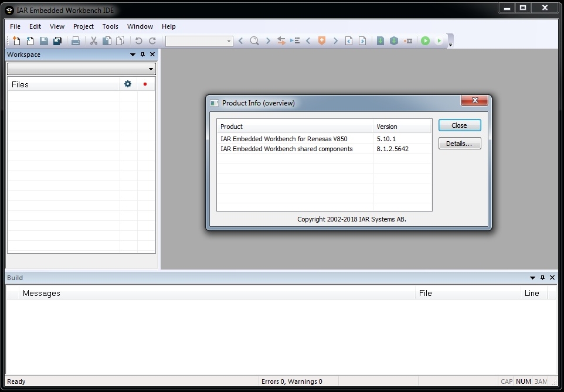The height and width of the screenshot is (392, 564).
Task: Click Debug without Downloading small play icon
Action: point(439,41)
